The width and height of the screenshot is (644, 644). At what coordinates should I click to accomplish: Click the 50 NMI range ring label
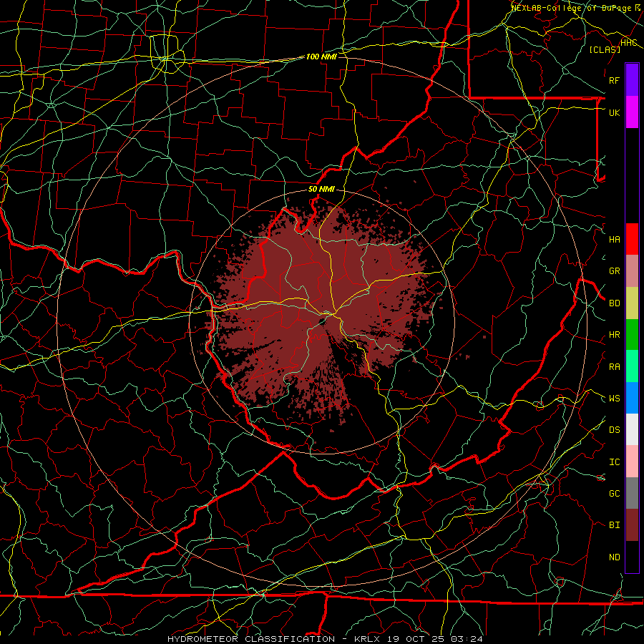(x=321, y=189)
